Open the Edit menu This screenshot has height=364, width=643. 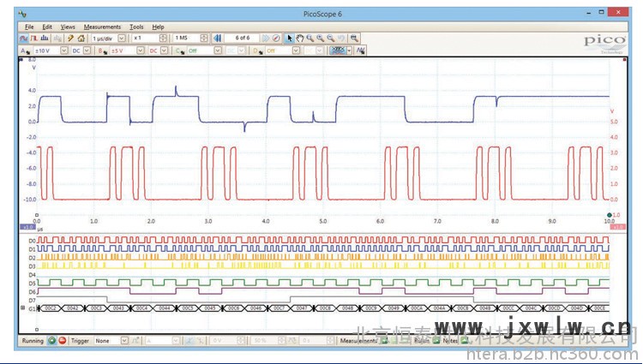click(x=47, y=27)
